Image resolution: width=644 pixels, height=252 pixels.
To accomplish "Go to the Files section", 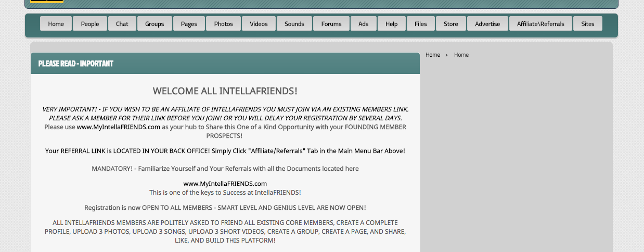I will click(420, 24).
